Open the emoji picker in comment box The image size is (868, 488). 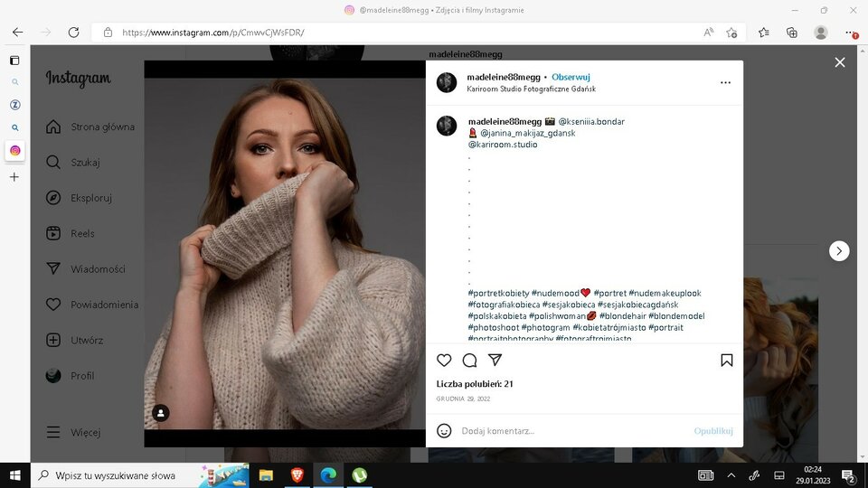(x=444, y=431)
